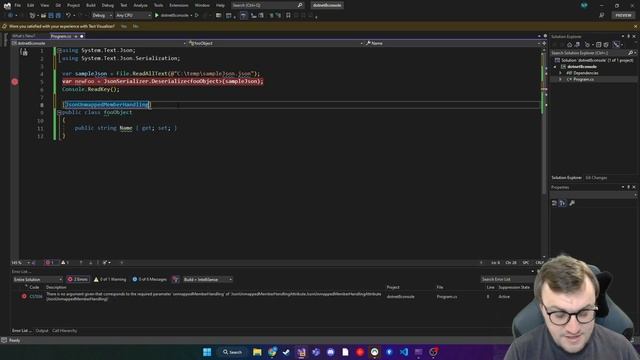Open the Any CPU platform dropdown

click(133, 16)
